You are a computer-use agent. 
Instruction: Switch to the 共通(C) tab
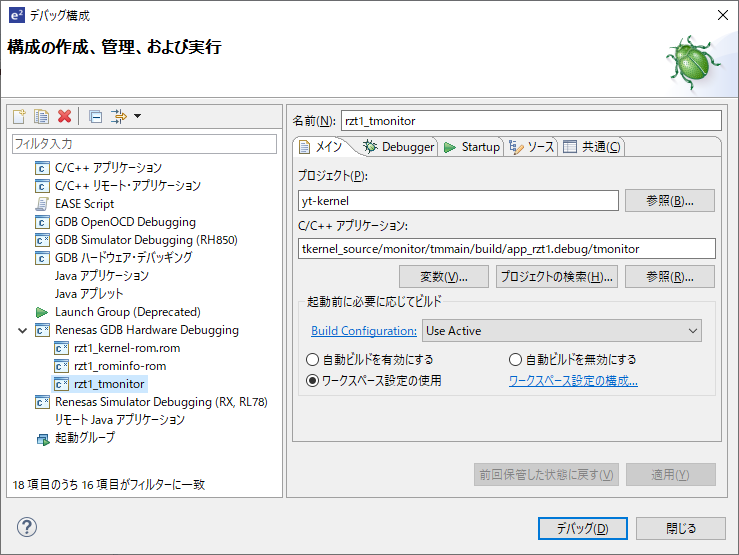coord(592,147)
